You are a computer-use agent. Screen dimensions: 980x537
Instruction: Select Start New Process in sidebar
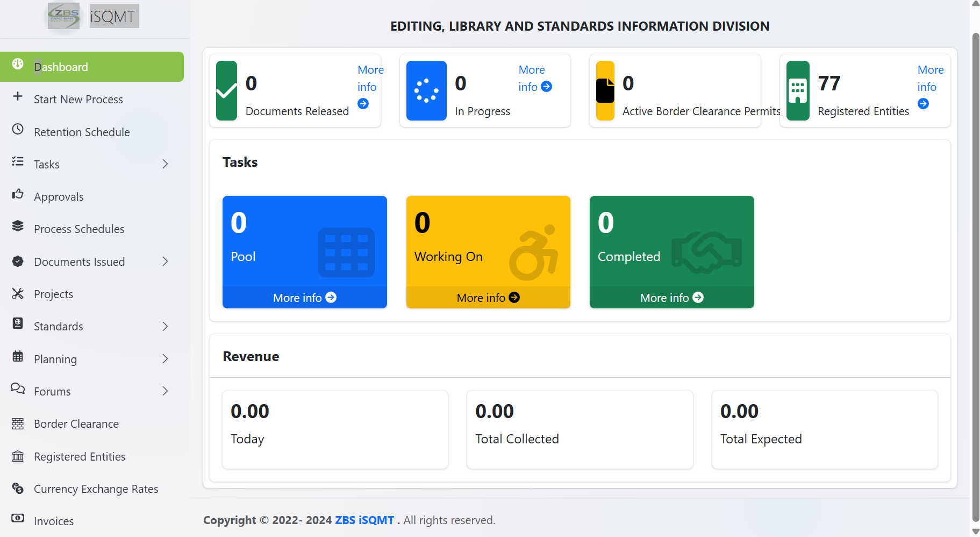coord(78,100)
